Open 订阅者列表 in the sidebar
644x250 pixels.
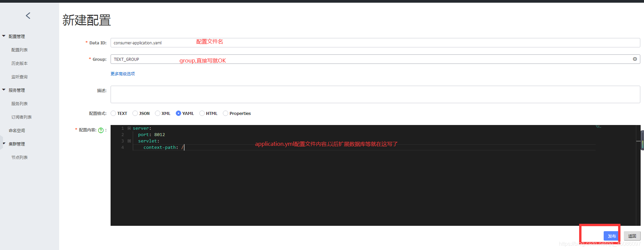pos(22,117)
